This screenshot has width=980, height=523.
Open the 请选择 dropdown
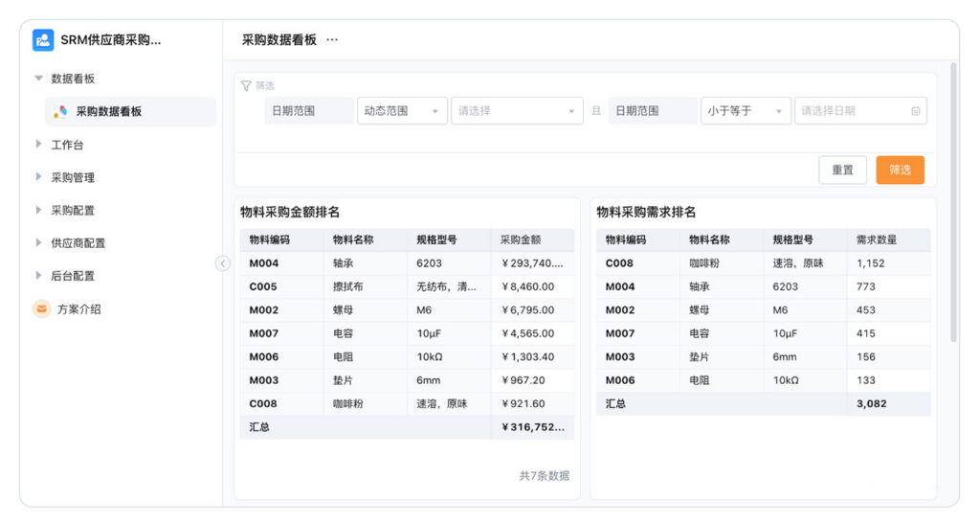tap(517, 111)
